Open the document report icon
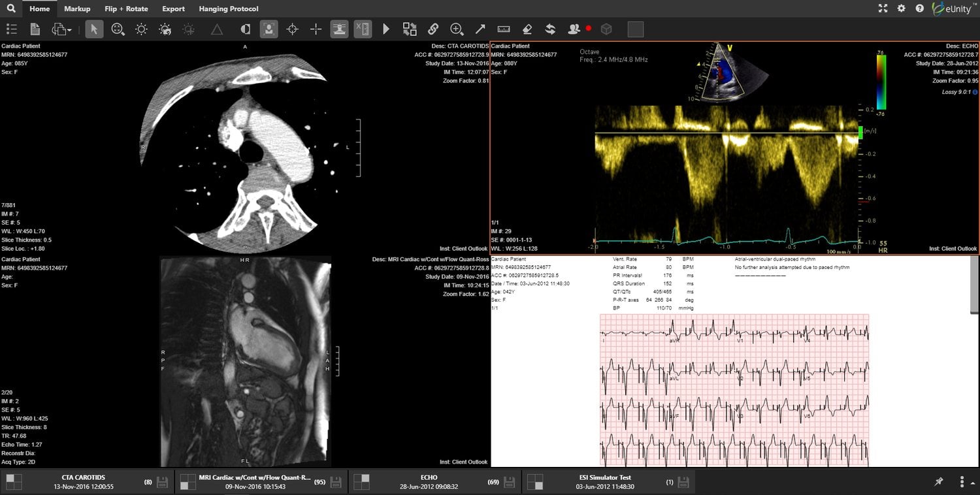 35,29
